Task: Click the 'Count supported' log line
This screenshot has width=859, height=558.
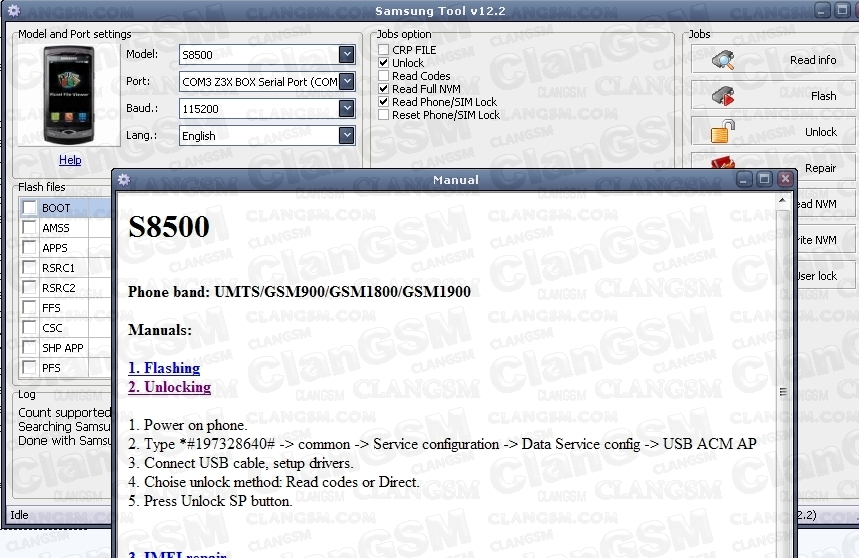Action: coord(65,412)
